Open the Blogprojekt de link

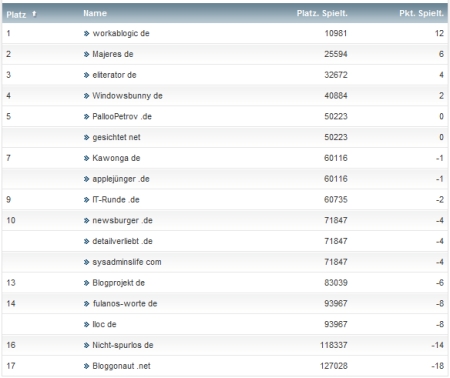pyautogui.click(x=118, y=283)
